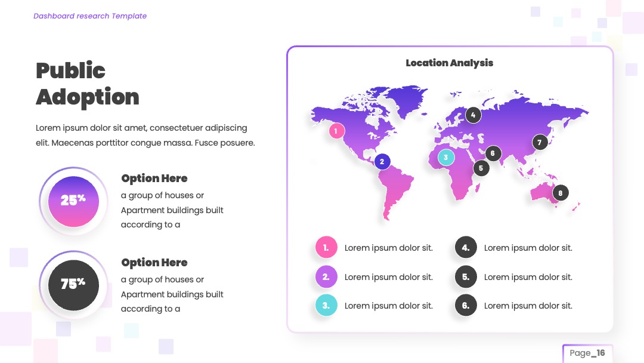Click the 25% gradient circle
Screen dimensions: 644x363
(x=73, y=201)
